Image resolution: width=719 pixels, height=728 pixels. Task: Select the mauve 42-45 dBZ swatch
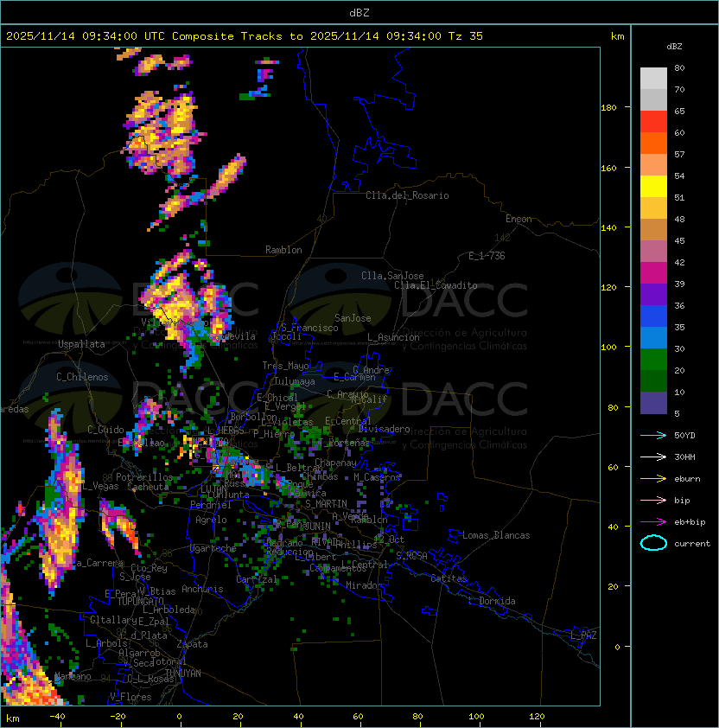(653, 252)
